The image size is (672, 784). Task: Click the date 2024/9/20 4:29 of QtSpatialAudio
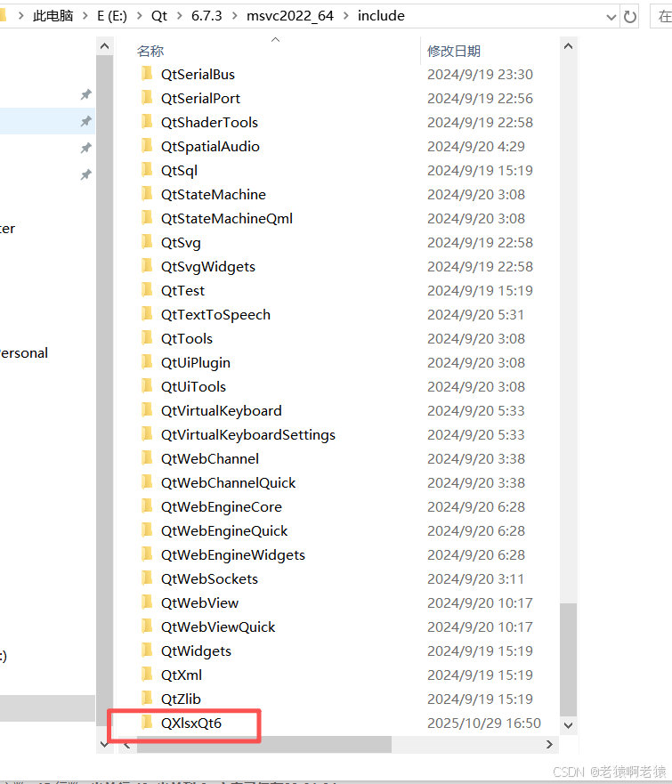tap(476, 147)
